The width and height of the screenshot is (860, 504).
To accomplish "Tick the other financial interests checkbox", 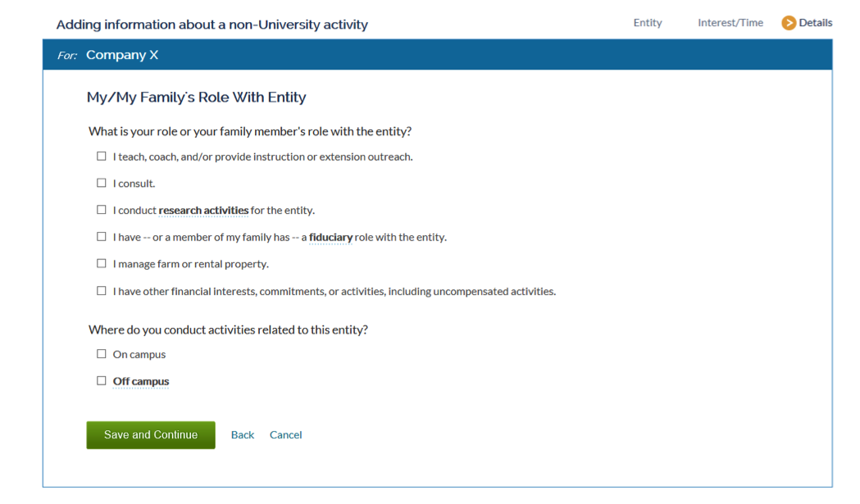I will [102, 291].
